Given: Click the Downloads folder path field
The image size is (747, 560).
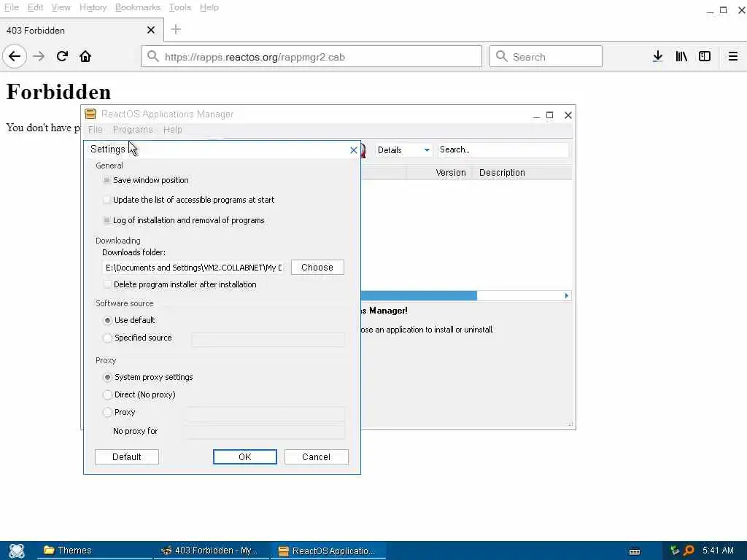Looking at the screenshot, I should coord(193,268).
